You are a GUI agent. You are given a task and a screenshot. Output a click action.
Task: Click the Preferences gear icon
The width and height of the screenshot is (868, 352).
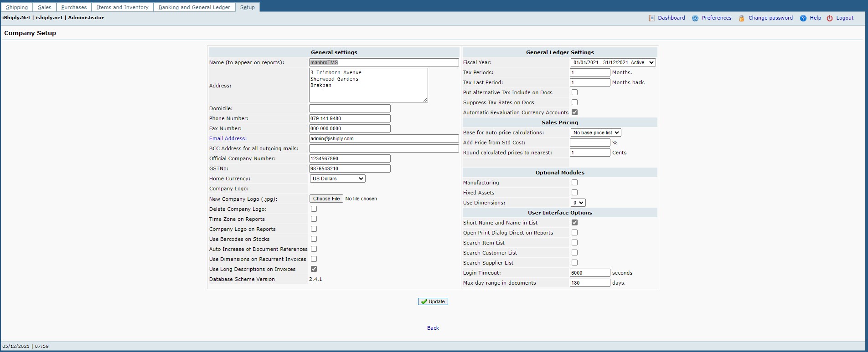pos(695,18)
